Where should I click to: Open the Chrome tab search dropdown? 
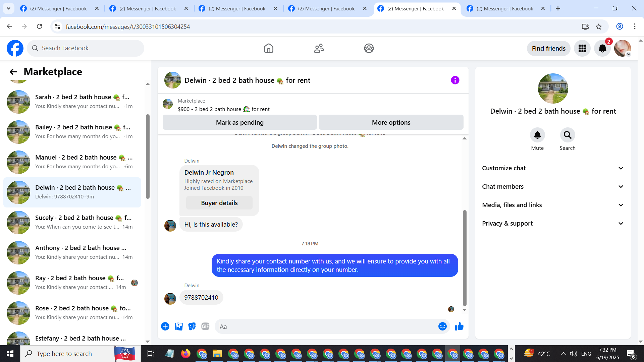(8, 8)
